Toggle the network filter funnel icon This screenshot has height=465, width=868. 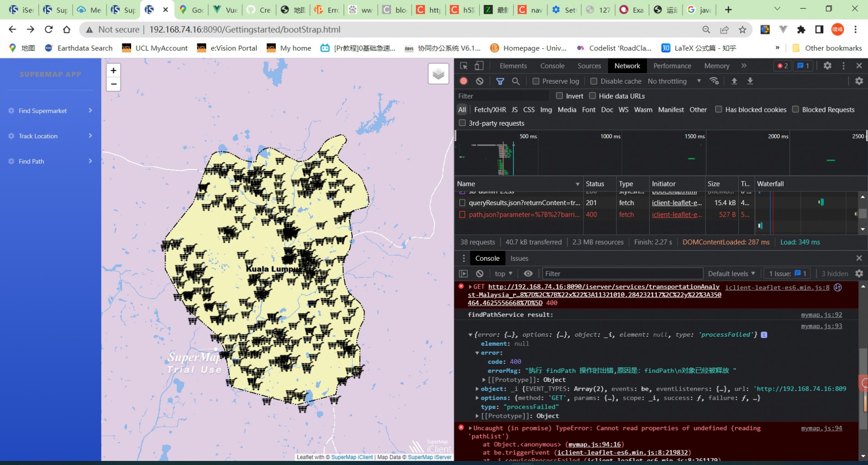coord(500,81)
